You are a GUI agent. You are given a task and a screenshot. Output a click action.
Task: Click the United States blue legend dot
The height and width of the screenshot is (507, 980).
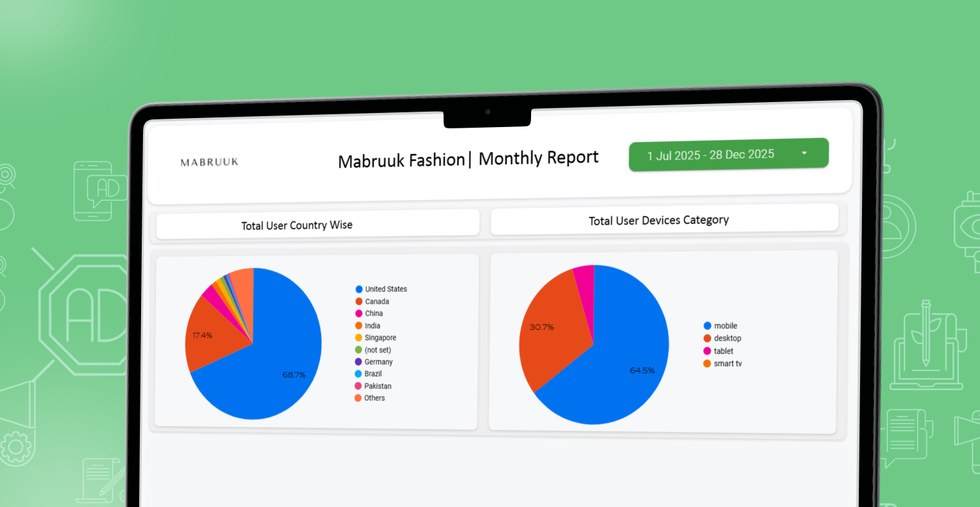[359, 289]
